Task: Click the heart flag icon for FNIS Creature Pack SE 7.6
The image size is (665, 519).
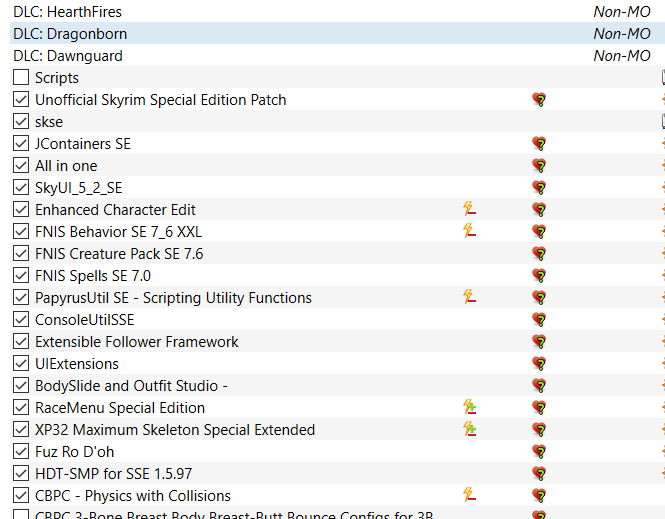Action: [x=539, y=254]
